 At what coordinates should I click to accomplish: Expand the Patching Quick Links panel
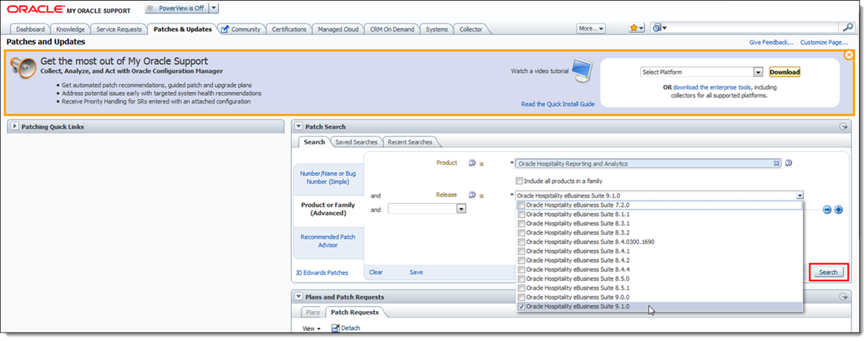point(15,127)
